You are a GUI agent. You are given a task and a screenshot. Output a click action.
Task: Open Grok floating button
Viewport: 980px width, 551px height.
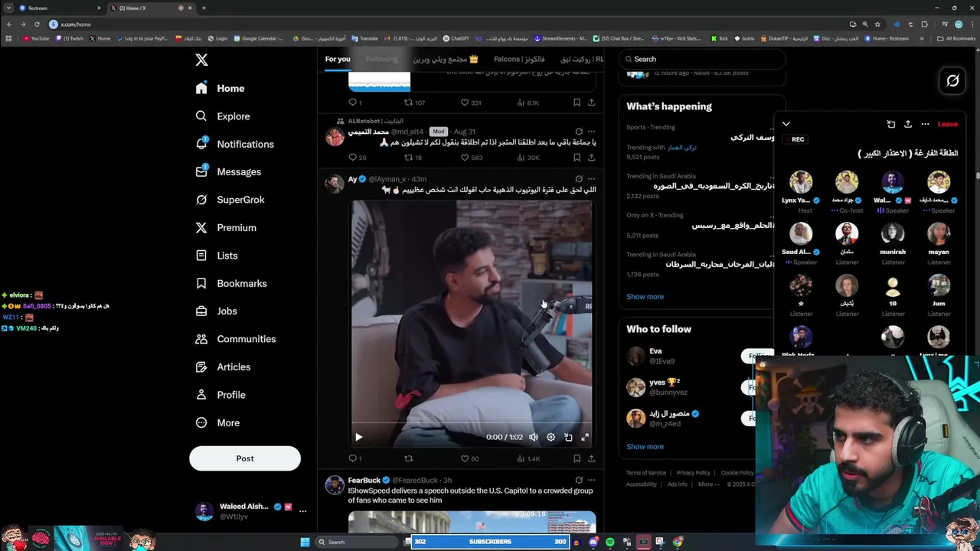[952, 80]
